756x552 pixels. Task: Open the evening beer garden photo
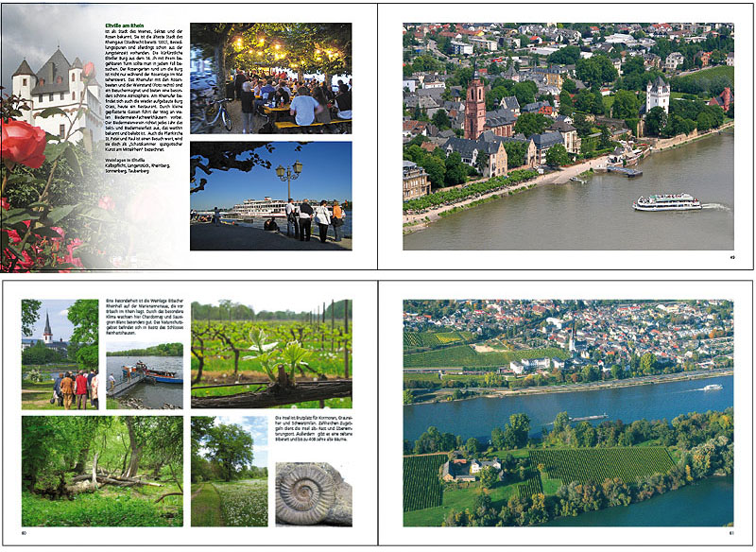click(270, 78)
